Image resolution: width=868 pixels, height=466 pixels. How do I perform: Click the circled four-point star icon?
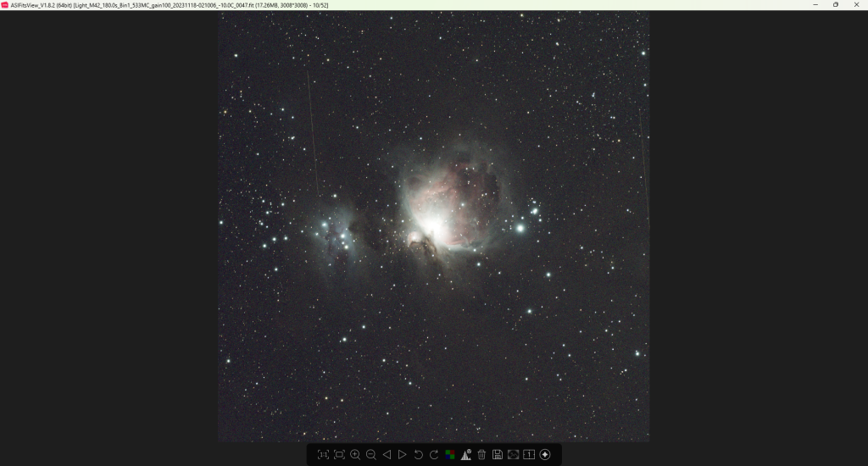coord(545,455)
